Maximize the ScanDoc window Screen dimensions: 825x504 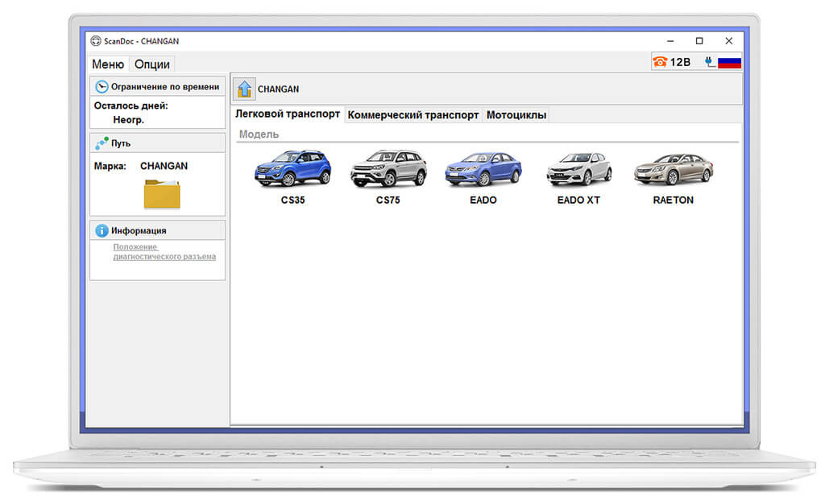(699, 41)
